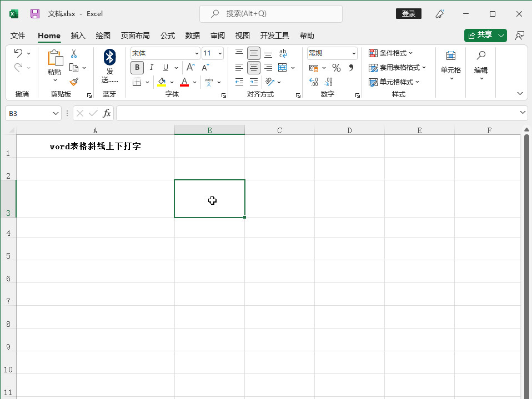Screen dimensions: 532x399
Task: Apply comma style
Action: (351, 68)
